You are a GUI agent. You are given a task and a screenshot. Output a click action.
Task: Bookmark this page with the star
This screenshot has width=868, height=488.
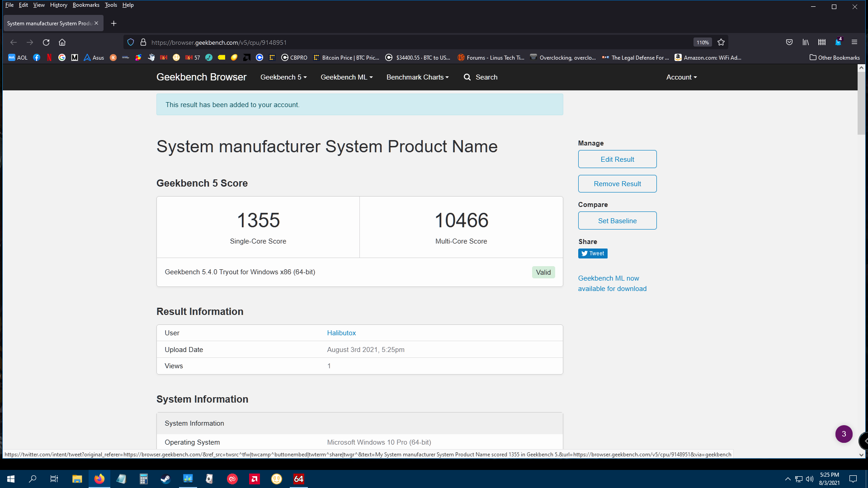(721, 42)
